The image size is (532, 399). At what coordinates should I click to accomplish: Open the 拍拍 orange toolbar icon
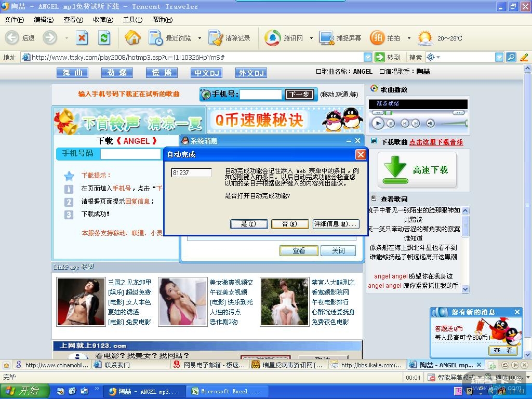[377, 37]
